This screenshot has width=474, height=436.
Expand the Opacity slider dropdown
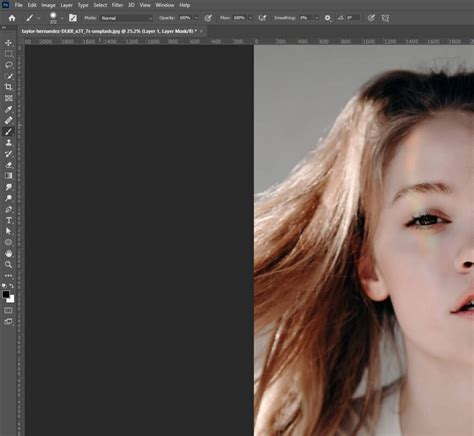pos(196,18)
